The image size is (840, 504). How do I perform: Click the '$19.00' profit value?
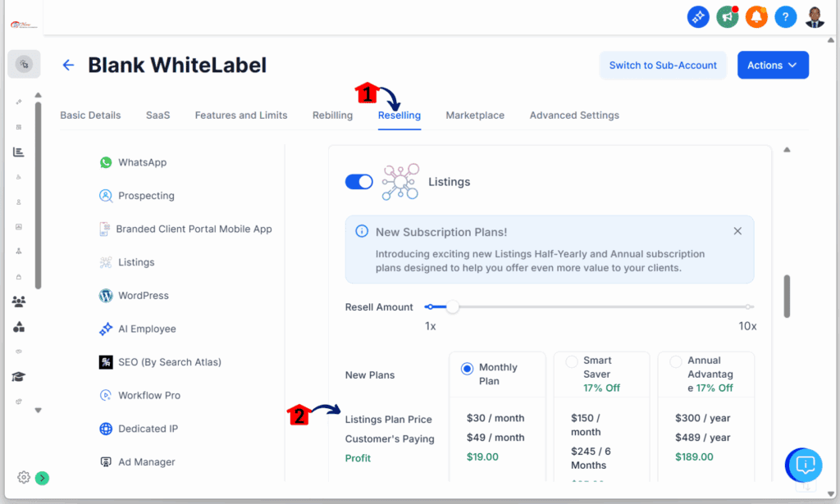pos(482,457)
